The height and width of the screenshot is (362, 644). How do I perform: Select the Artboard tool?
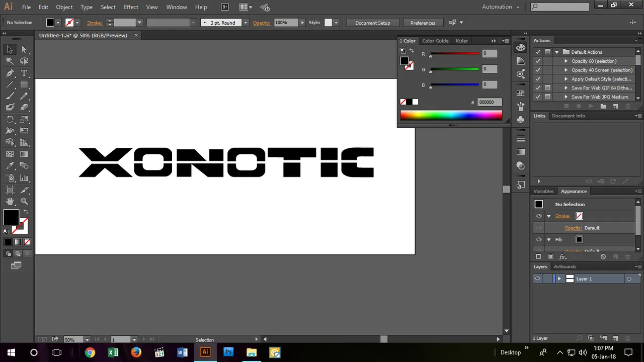tap(10, 190)
